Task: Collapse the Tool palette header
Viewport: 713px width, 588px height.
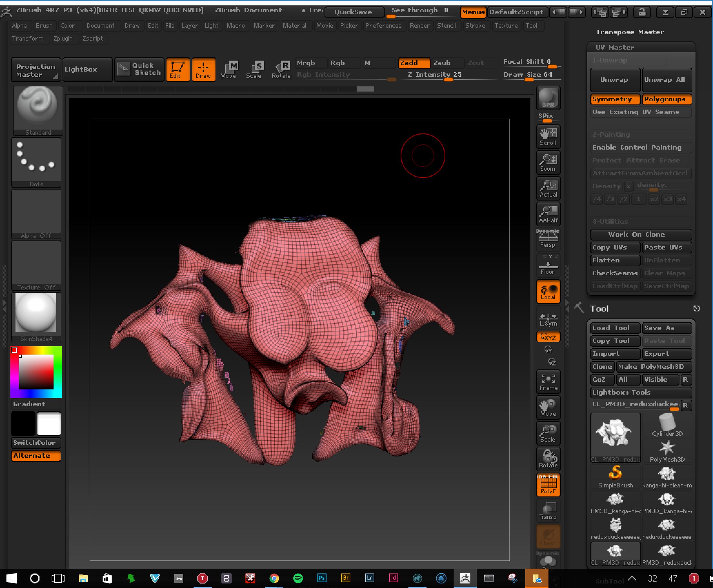Action: click(x=599, y=309)
